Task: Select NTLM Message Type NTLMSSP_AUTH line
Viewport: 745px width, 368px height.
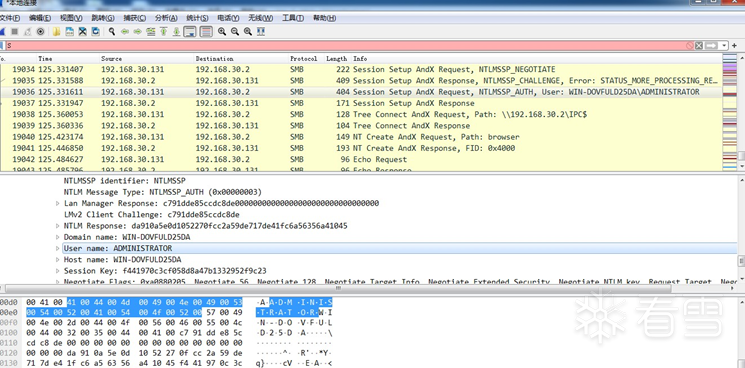Action: (x=162, y=192)
